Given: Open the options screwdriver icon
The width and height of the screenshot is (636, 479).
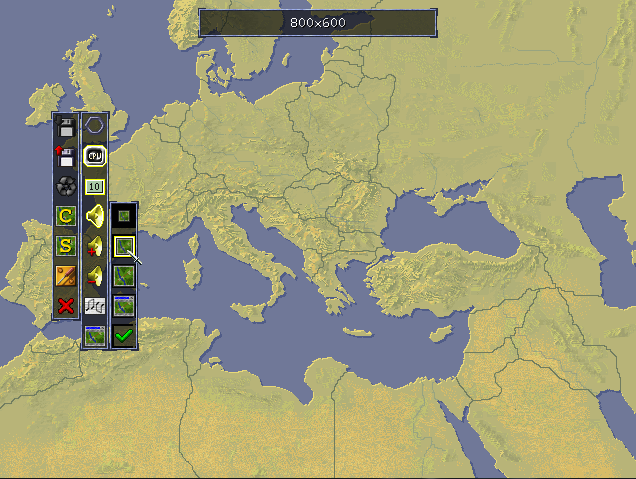Looking at the screenshot, I should [x=66, y=276].
